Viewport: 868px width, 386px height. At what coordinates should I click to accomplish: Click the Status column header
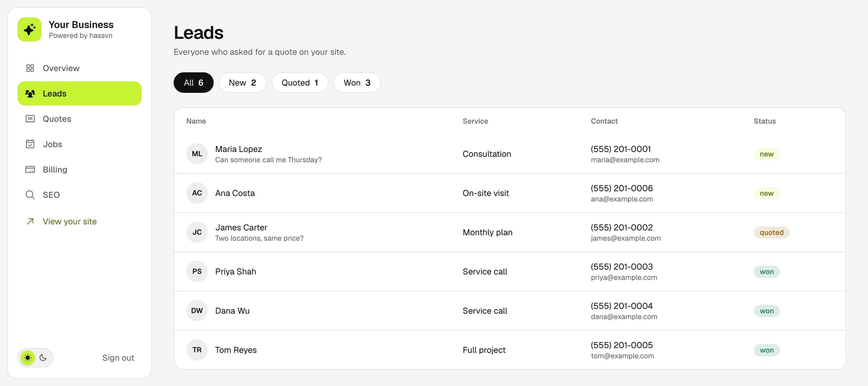point(764,121)
